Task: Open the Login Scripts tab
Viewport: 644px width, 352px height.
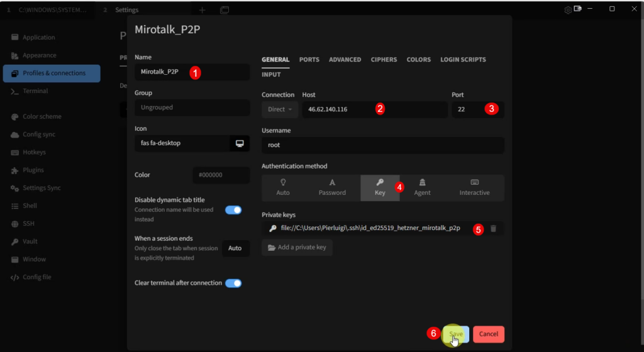Action: coord(463,60)
